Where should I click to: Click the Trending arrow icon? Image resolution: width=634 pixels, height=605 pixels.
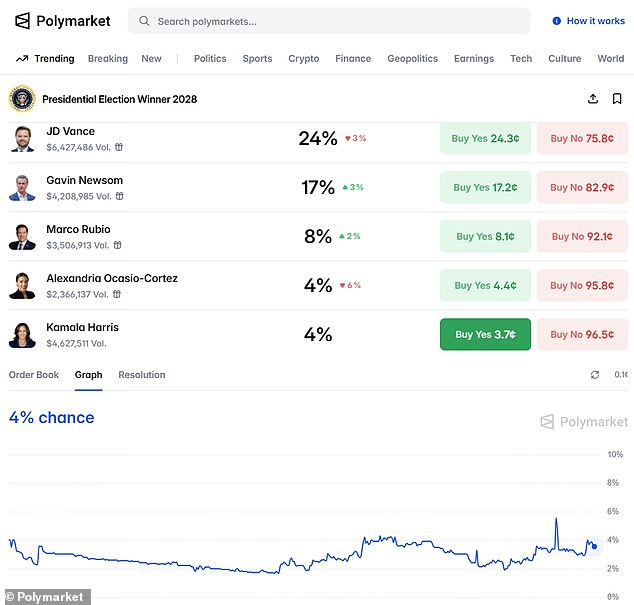(x=22, y=59)
